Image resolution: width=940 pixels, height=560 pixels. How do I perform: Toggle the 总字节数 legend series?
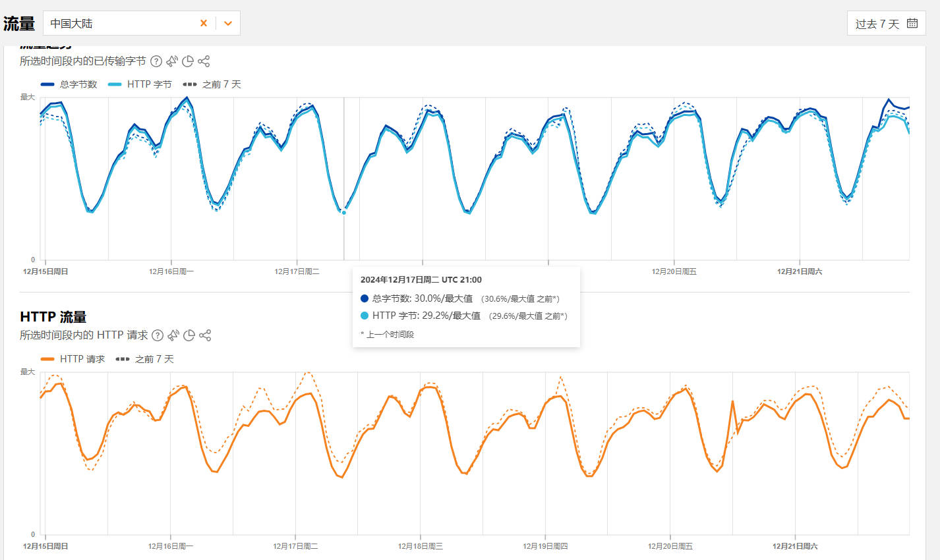point(69,84)
